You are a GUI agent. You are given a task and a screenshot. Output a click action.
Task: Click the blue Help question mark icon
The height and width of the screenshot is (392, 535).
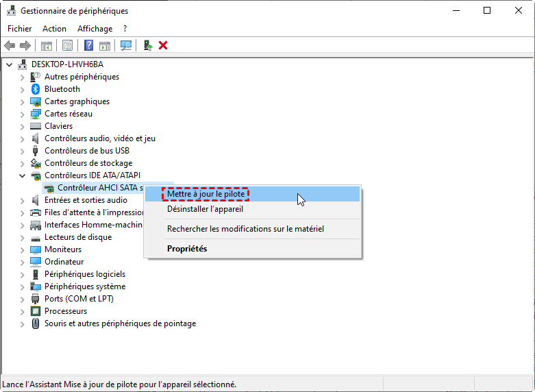(89, 45)
